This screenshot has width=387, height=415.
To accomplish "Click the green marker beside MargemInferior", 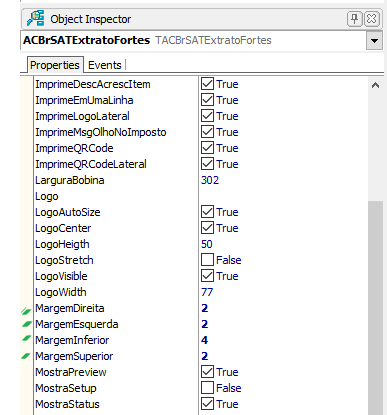I will [26, 339].
